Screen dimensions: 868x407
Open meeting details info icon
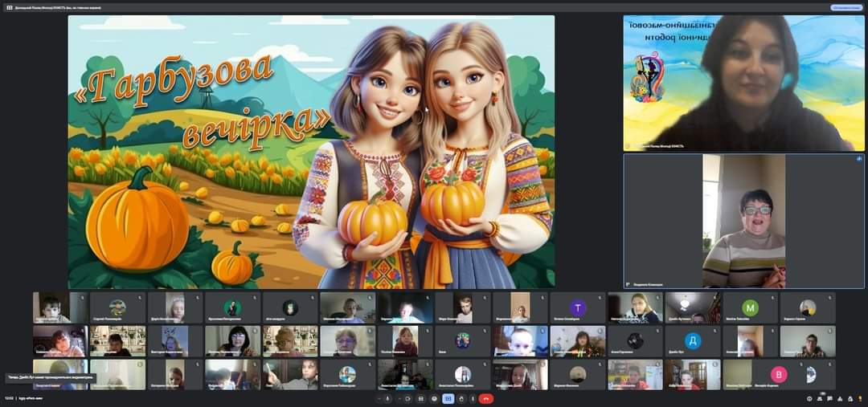click(809, 399)
